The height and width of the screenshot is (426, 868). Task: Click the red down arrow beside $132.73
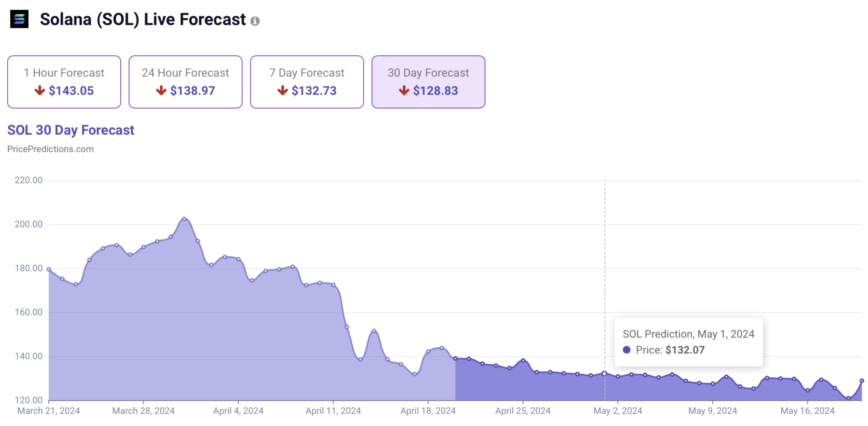[x=283, y=90]
